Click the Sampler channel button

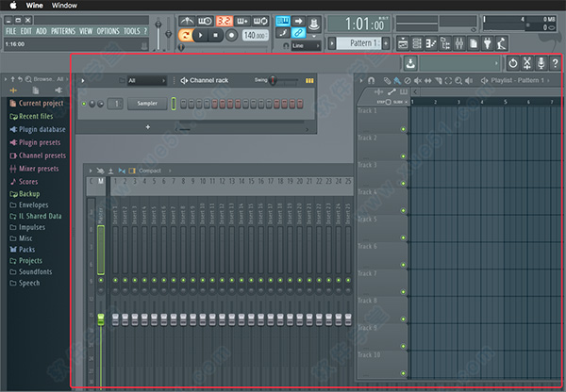coord(147,104)
